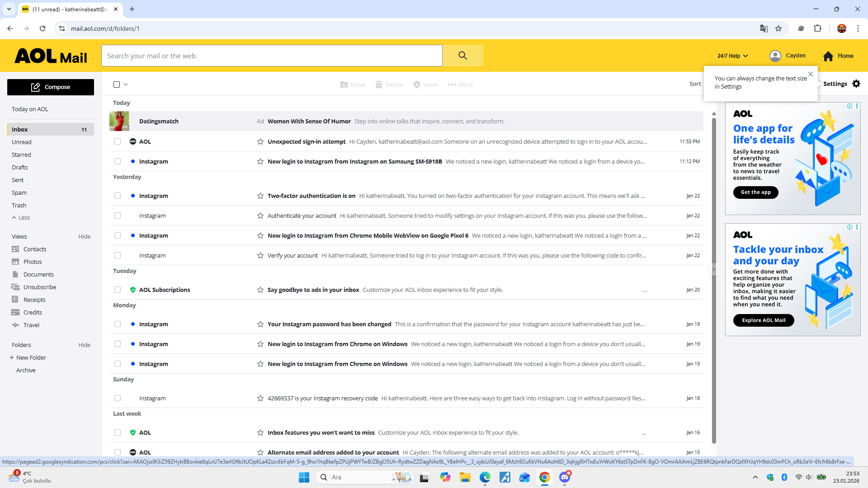Click the Windows Start button
The image size is (868, 488).
[x=304, y=477]
